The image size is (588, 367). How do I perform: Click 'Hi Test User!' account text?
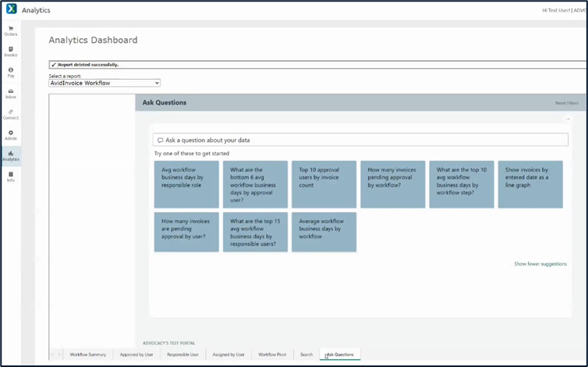(x=556, y=10)
